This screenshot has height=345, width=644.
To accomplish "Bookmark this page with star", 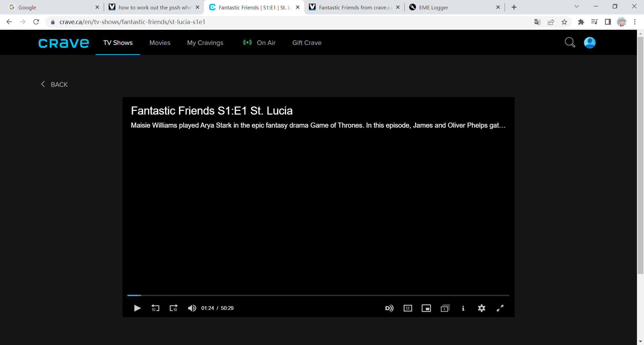I will (565, 22).
